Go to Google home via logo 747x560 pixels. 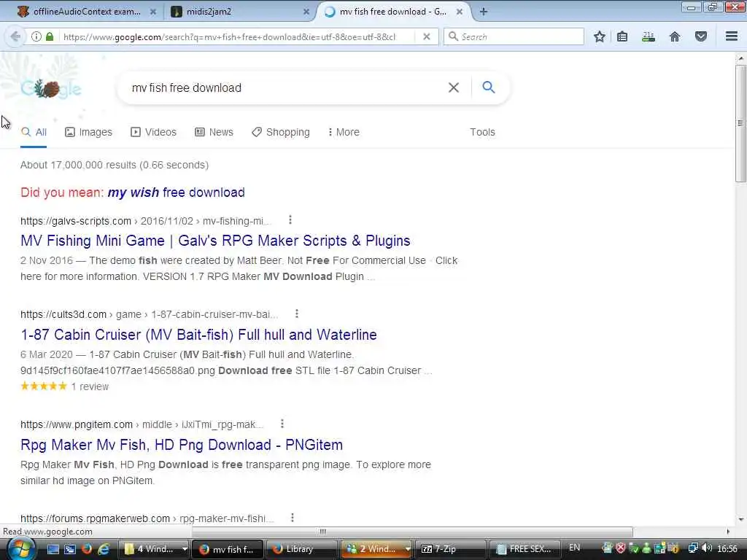(x=51, y=88)
